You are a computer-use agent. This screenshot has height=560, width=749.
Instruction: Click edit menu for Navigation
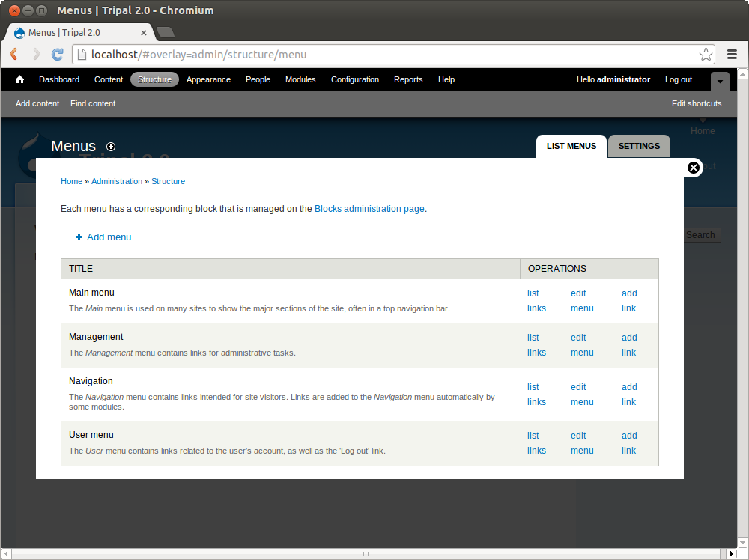coord(581,395)
